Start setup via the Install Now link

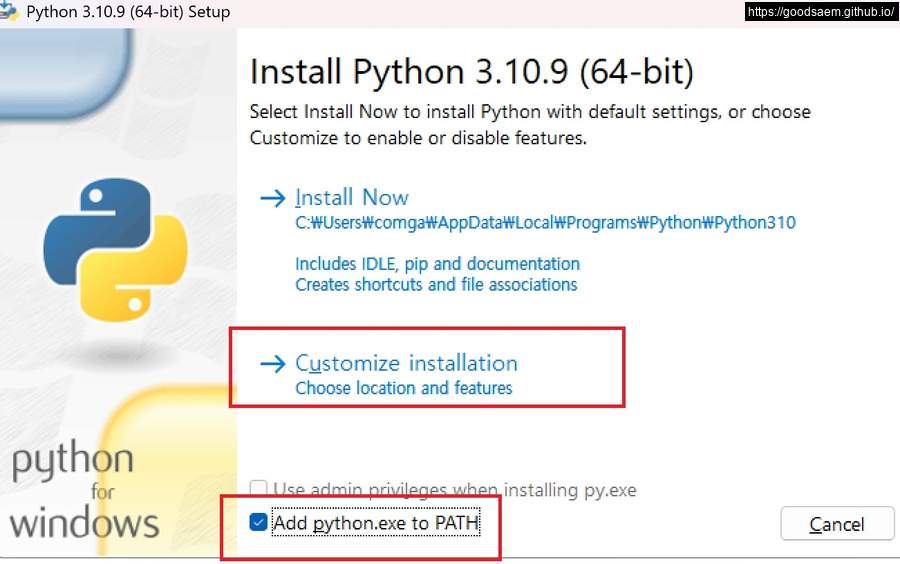tap(352, 198)
